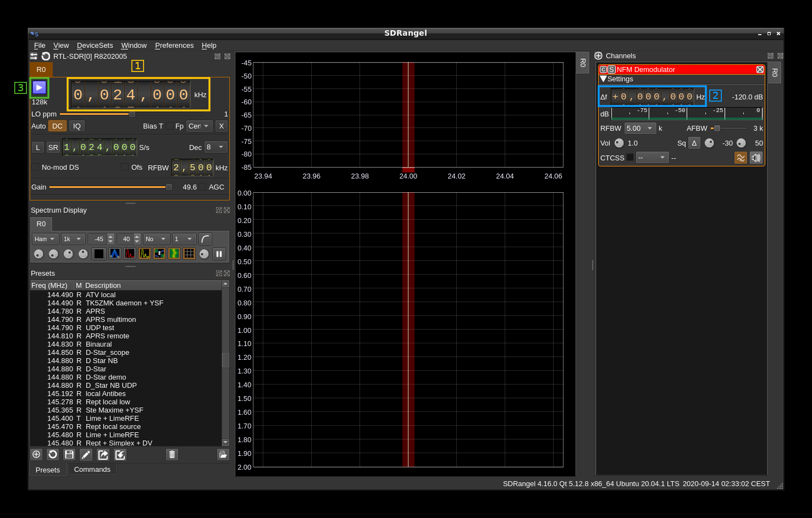The width and height of the screenshot is (812, 518).
Task: Open the Cen Fp position dropdown
Action: (x=199, y=126)
